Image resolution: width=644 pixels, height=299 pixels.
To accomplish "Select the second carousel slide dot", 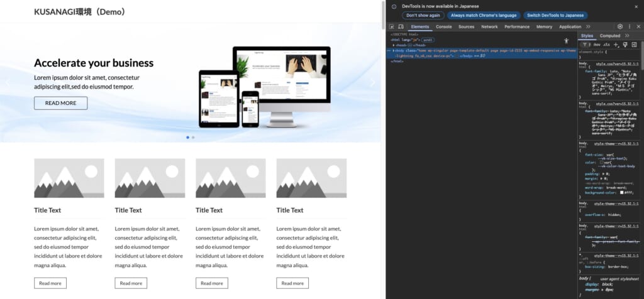I will click(x=193, y=137).
